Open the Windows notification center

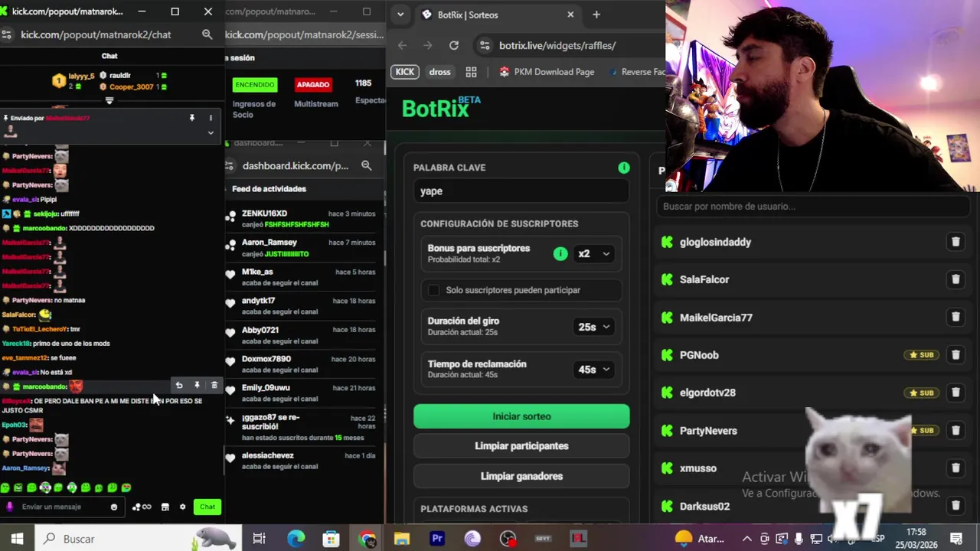pos(955,539)
